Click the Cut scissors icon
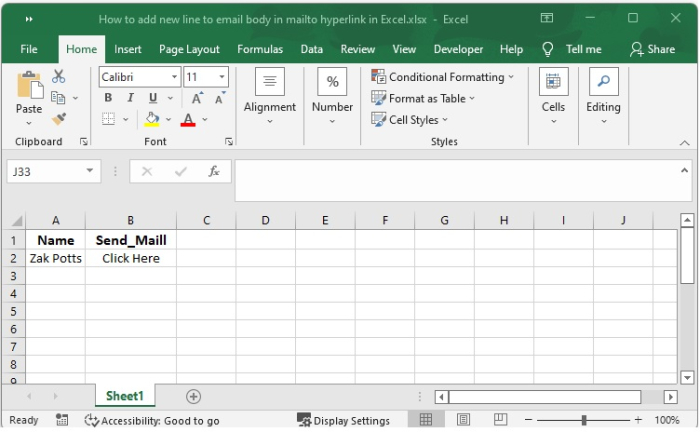Image resolution: width=700 pixels, height=432 pixels. 58,76
